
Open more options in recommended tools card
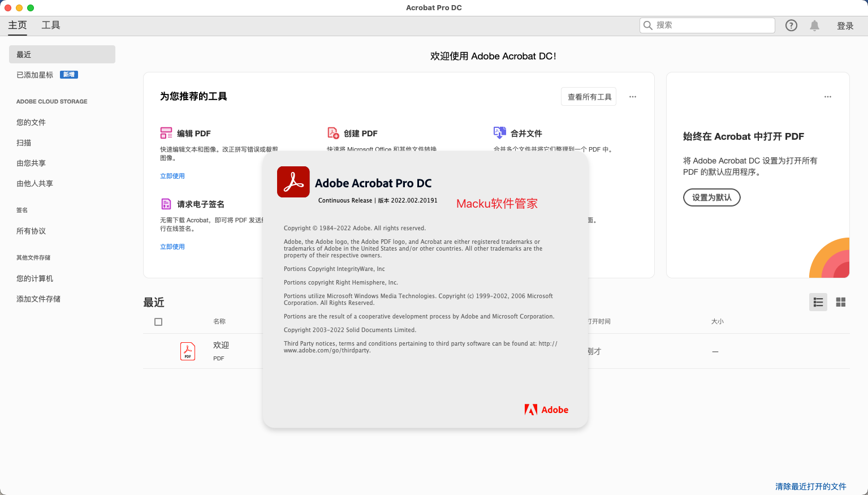(633, 97)
